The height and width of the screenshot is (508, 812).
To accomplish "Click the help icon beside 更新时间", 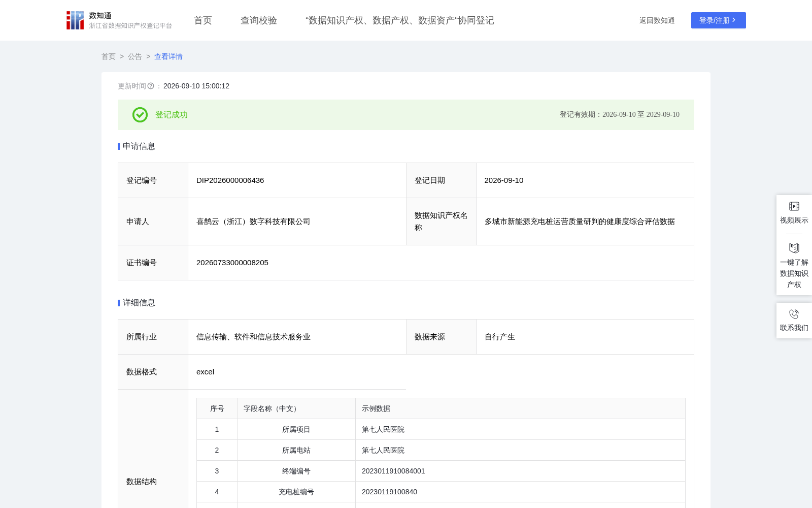I will pos(151,86).
